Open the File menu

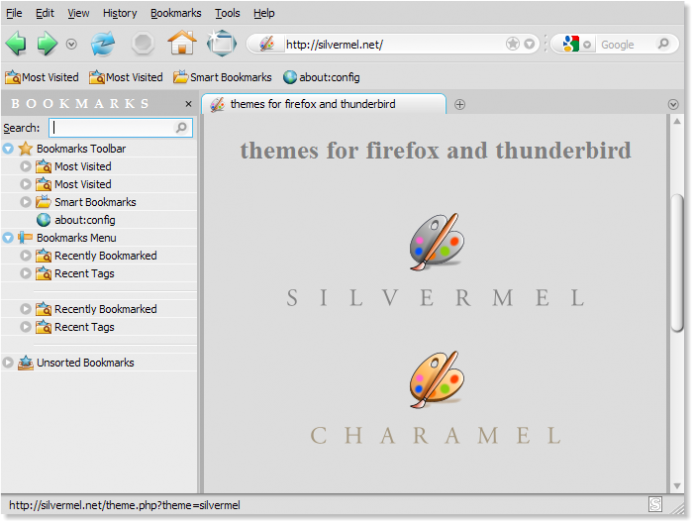[14, 13]
